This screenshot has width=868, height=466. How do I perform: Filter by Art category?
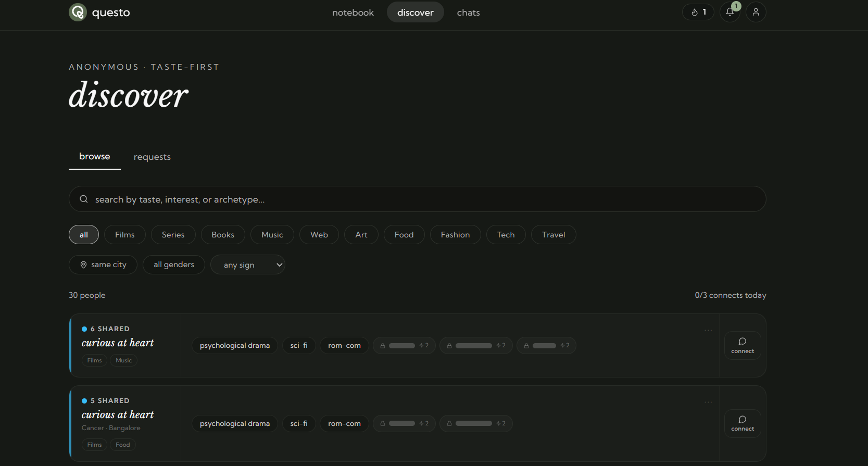point(361,235)
